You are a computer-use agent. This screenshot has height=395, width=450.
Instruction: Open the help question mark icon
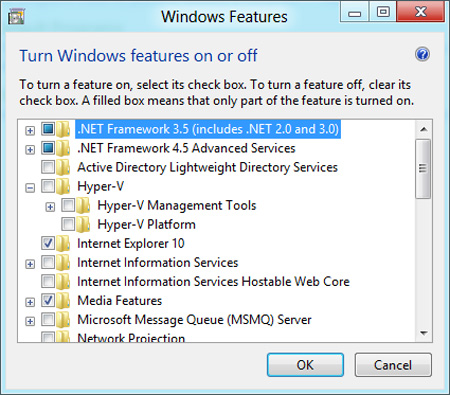click(422, 54)
